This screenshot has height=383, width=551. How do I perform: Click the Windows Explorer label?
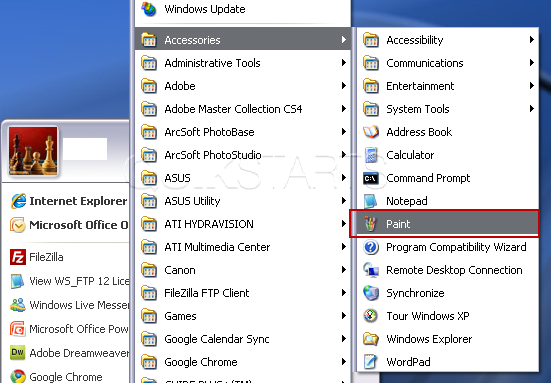tap(429, 339)
